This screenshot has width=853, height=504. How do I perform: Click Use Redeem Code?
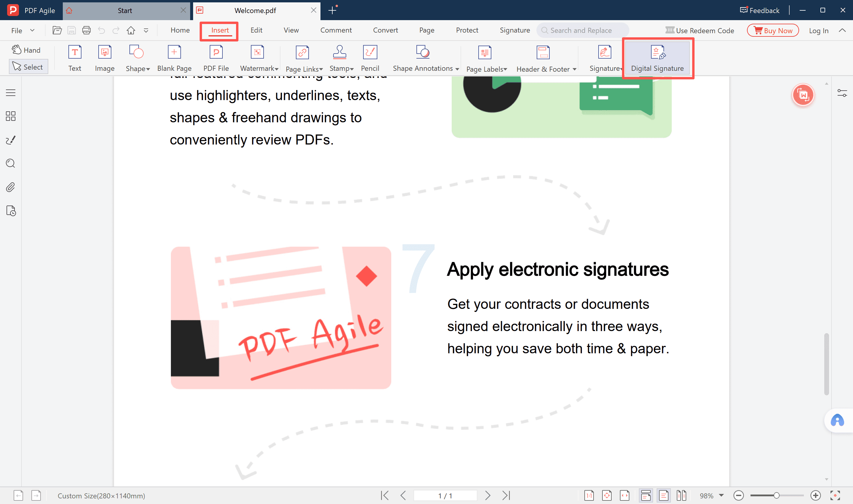click(x=700, y=31)
